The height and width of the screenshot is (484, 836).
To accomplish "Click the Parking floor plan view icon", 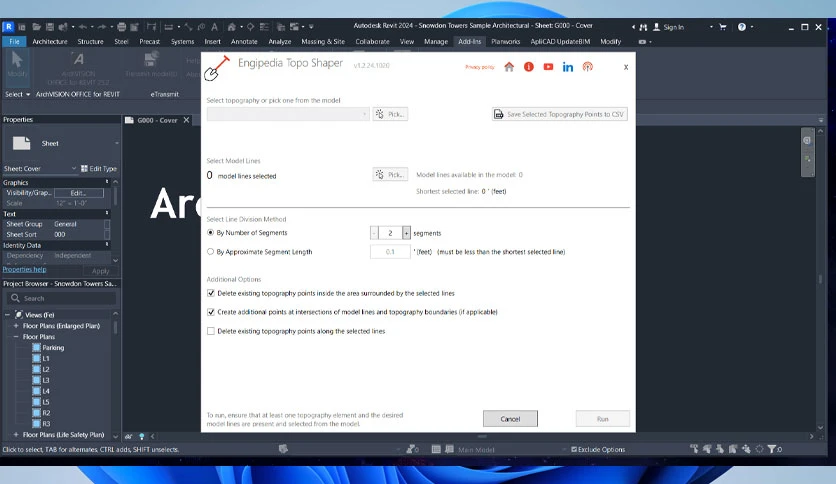I will point(36,348).
